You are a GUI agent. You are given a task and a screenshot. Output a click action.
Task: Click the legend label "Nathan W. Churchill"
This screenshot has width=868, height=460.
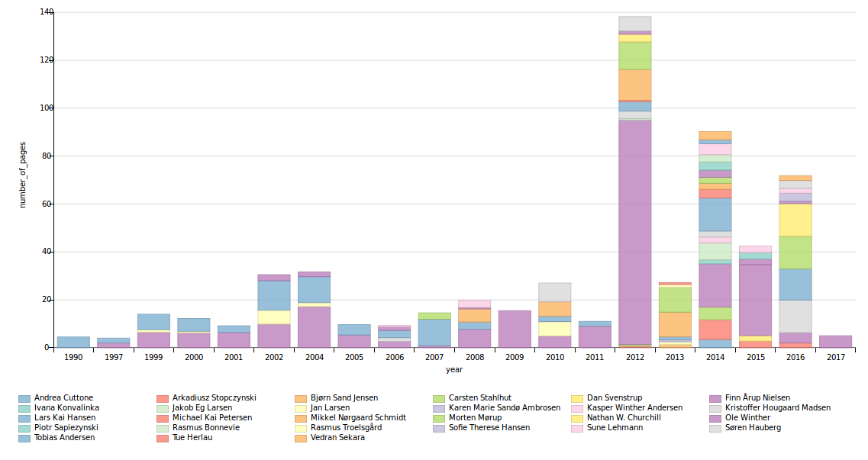pos(624,418)
